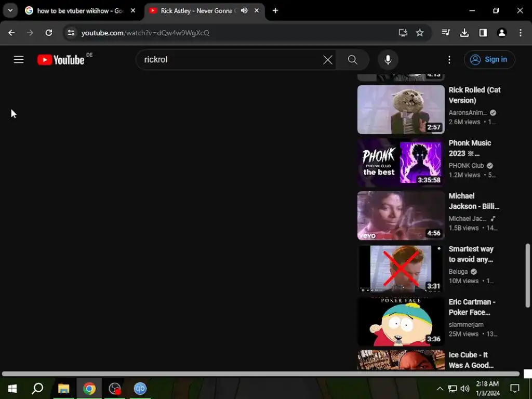Bookmark this tab with star icon

click(x=420, y=33)
